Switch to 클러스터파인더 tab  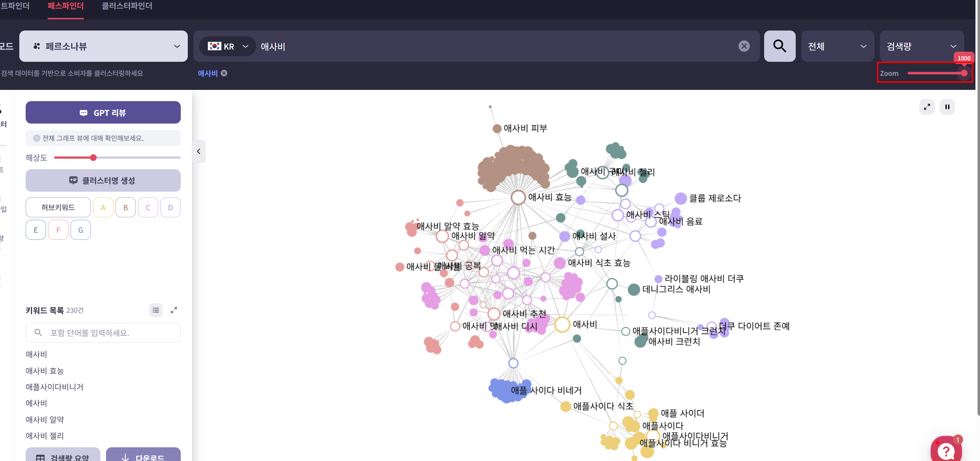[127, 6]
